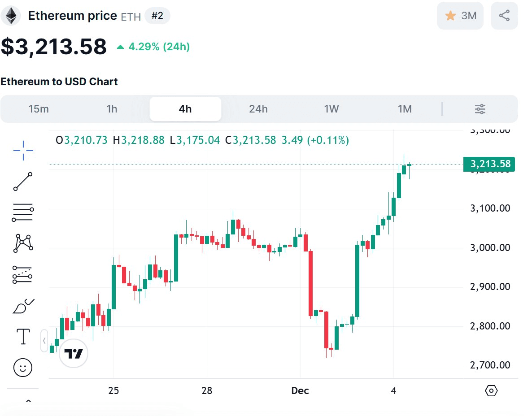The height and width of the screenshot is (416, 532).
Task: Select the trend line drawing tool
Action: click(23, 181)
